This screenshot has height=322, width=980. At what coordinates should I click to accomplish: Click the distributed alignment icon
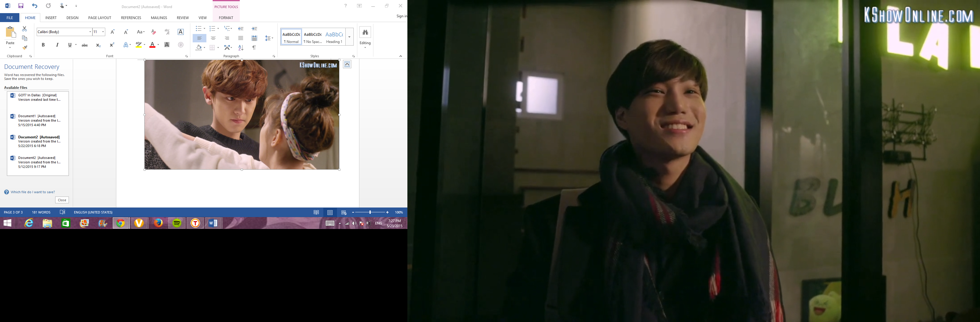[254, 38]
